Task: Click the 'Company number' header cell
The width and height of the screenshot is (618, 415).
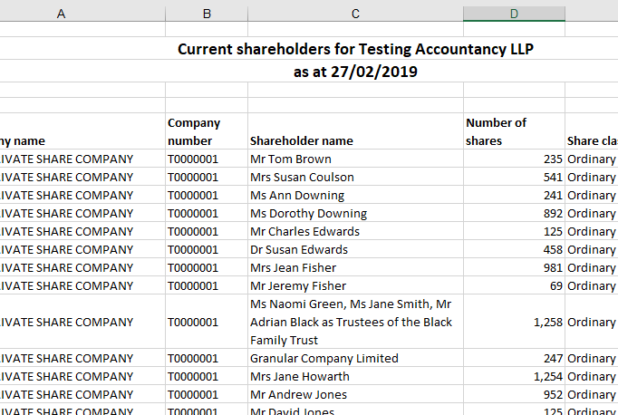Action: coord(206,132)
